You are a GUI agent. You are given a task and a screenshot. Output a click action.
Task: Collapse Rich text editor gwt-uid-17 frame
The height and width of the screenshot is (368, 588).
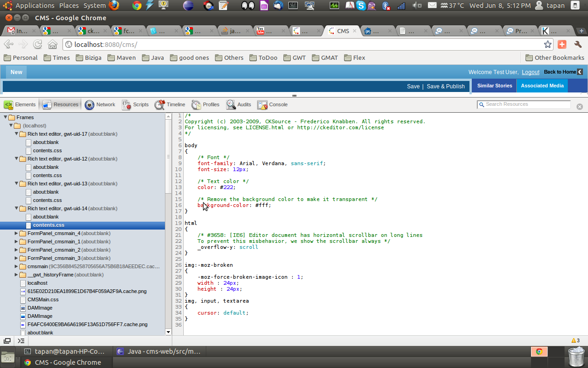point(17,134)
